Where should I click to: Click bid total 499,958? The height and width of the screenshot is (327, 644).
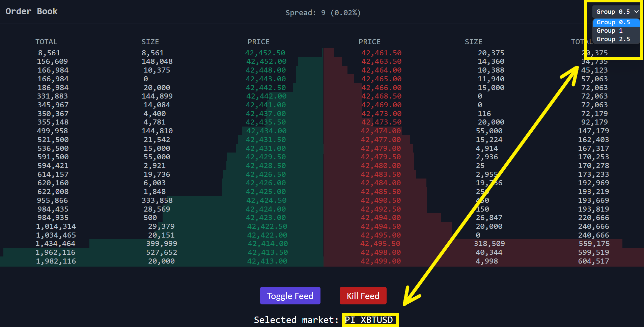pyautogui.click(x=52, y=131)
